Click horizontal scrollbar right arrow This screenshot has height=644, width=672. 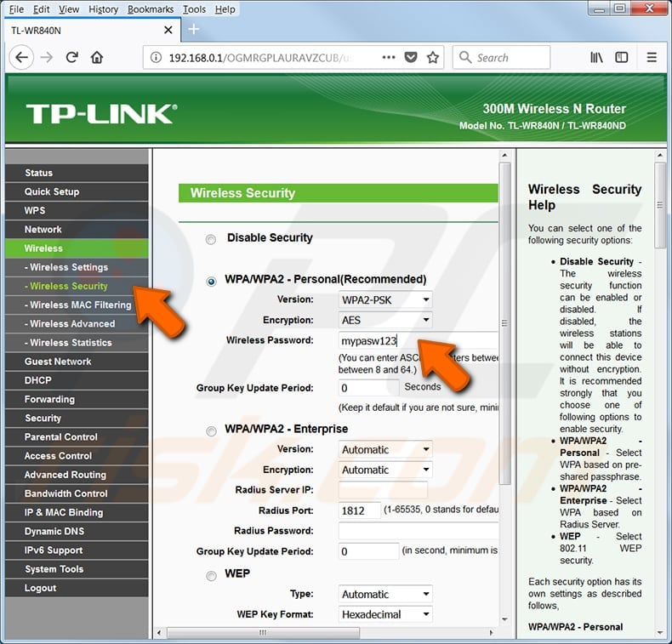(x=491, y=632)
